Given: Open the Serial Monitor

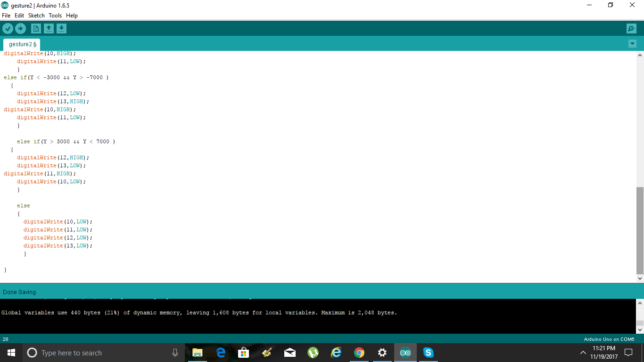Looking at the screenshot, I should (631, 28).
